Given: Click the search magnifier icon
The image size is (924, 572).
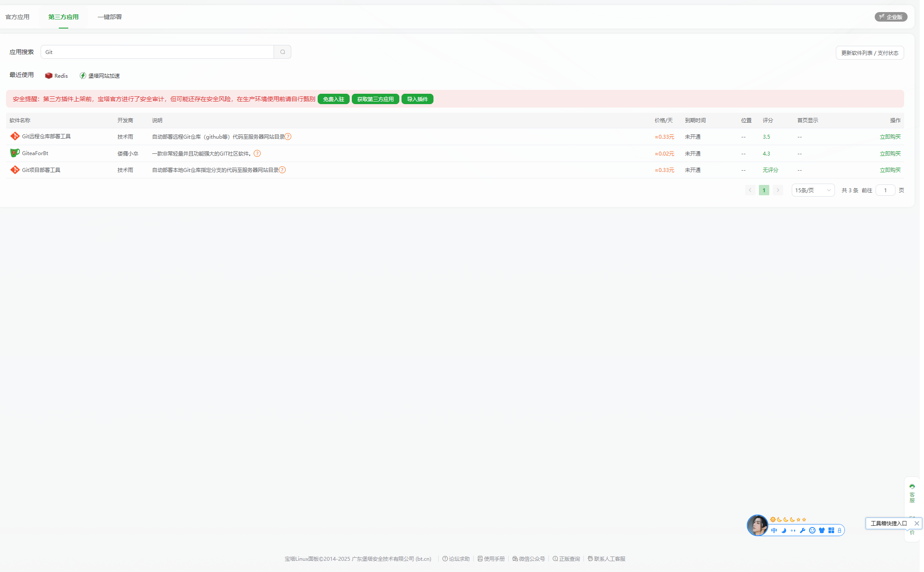Looking at the screenshot, I should click(x=283, y=52).
